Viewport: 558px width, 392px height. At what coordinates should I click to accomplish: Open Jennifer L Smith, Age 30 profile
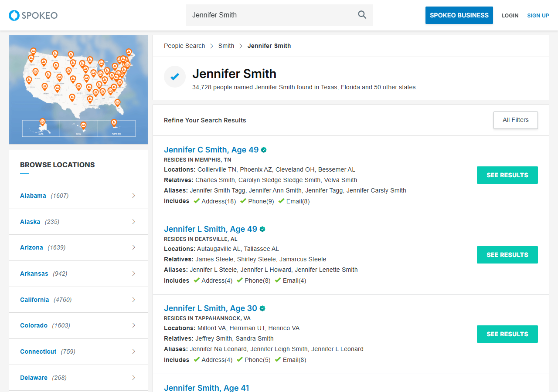[211, 308]
